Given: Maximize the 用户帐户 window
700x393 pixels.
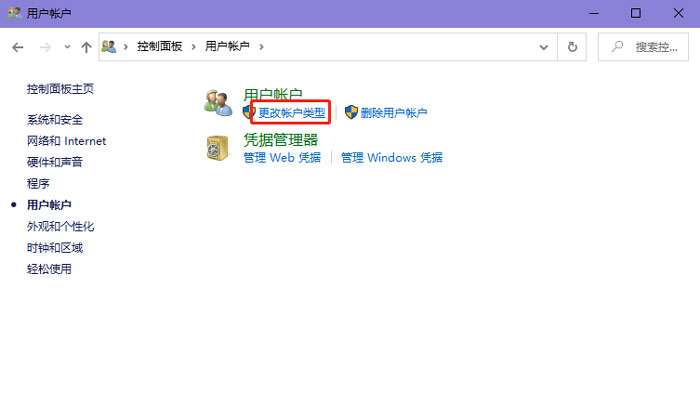Looking at the screenshot, I should coord(636,13).
